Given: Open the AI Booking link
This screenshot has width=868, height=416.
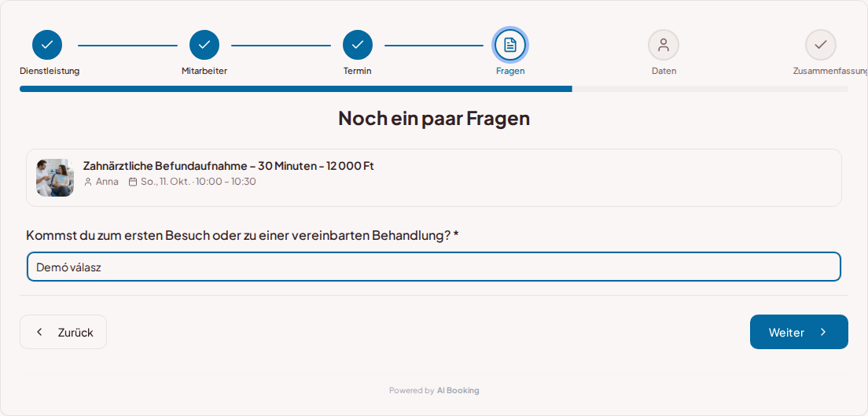Looking at the screenshot, I should pos(458,391).
